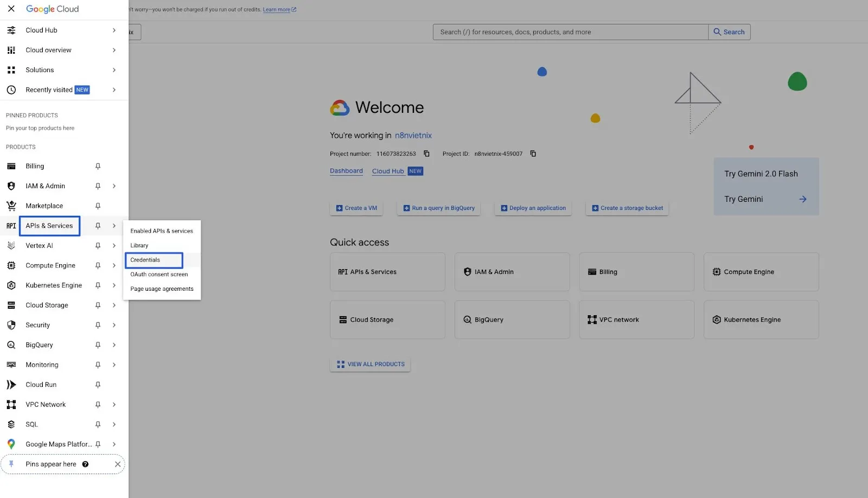
Task: Copy the project ID with copy icon
Action: click(533, 154)
